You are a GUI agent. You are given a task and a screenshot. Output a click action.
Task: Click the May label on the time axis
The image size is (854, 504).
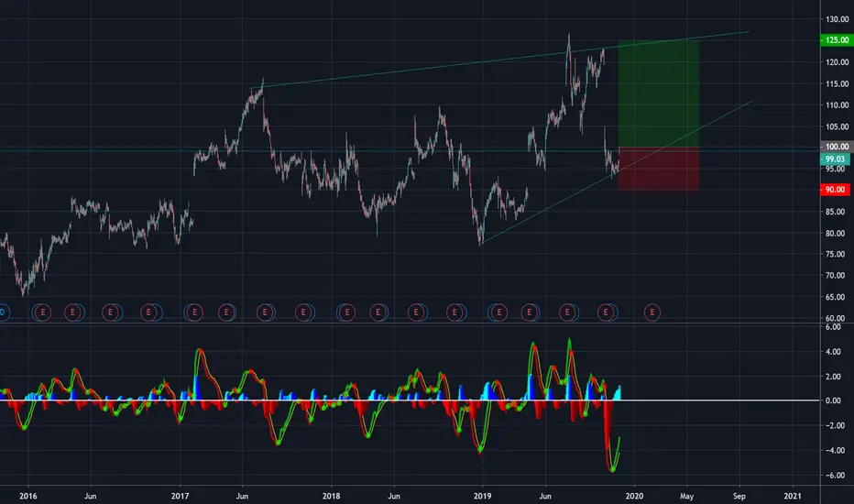coord(687,497)
